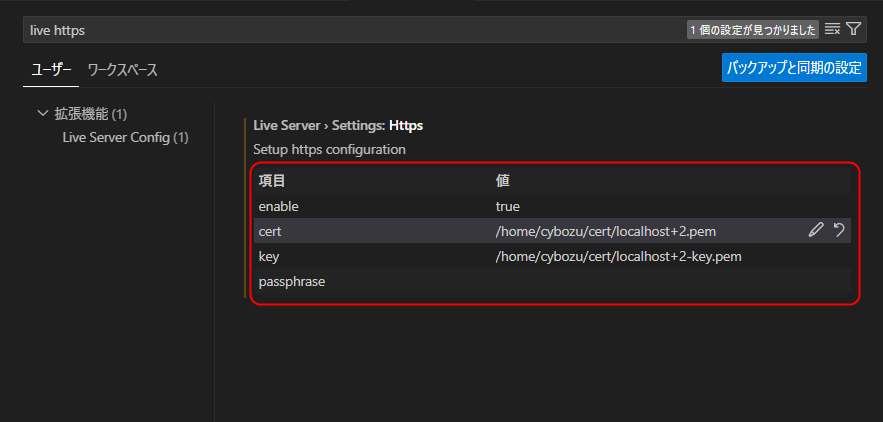
Task: Click the localhost+2-key.pem key path value
Action: (618, 256)
